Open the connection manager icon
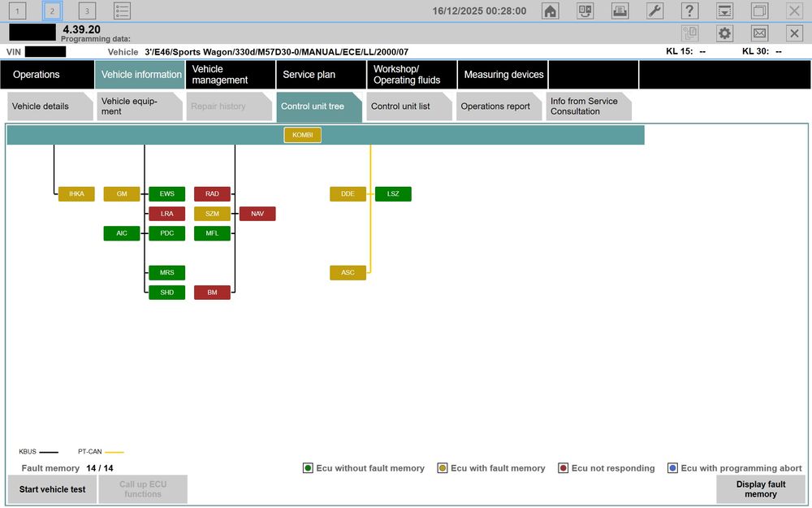812x508 pixels. point(585,11)
